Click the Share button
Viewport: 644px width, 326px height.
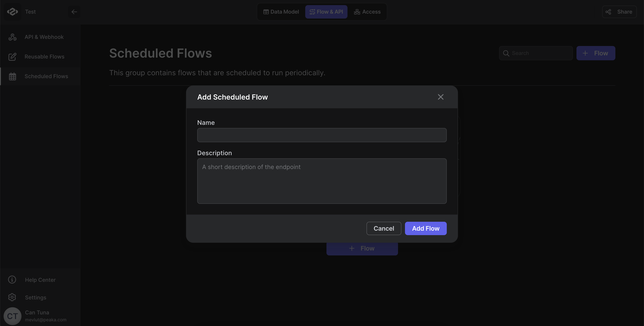tap(619, 12)
